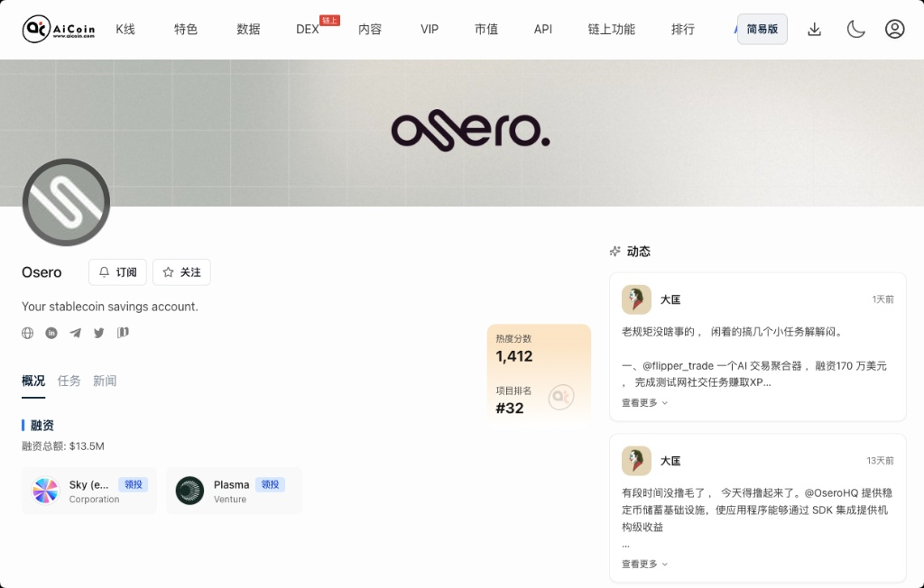Click the Osero round avatar logo
This screenshot has height=588, width=924.
66,202
